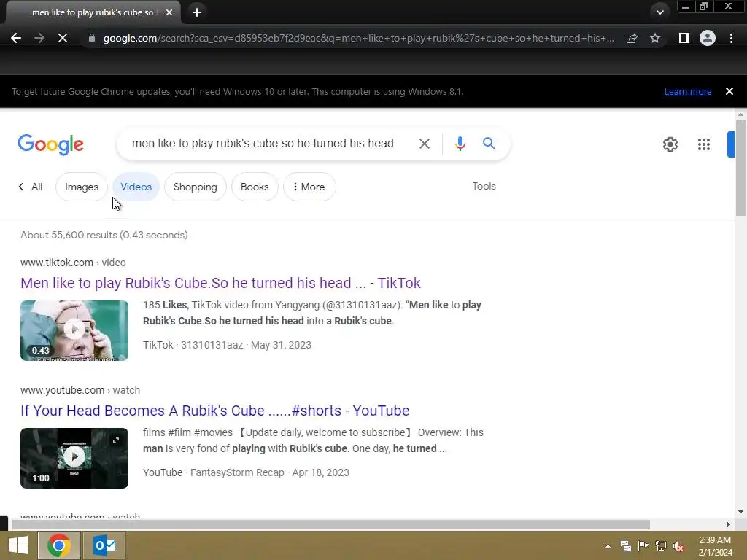This screenshot has height=560, width=747.
Task: Open Outlook from the taskbar
Action: click(104, 545)
